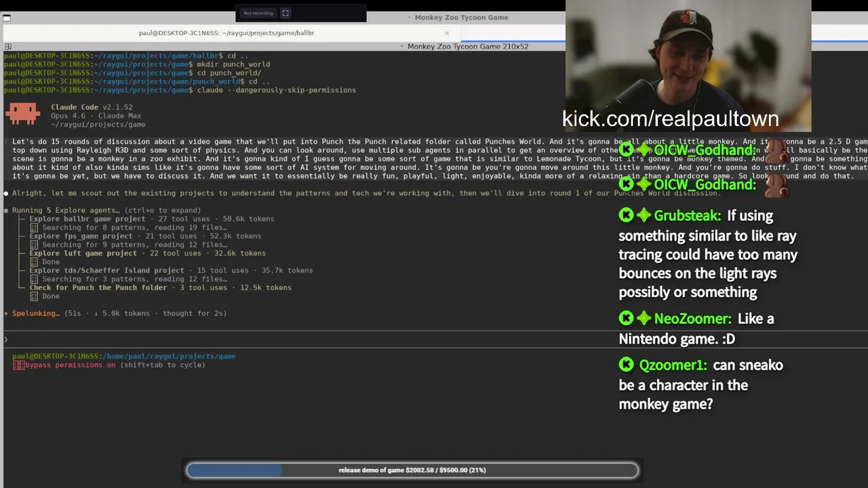The width and height of the screenshot is (868, 488).
Task: Select the Explore tds/Schaeffer Island project row
Action: coord(171,270)
